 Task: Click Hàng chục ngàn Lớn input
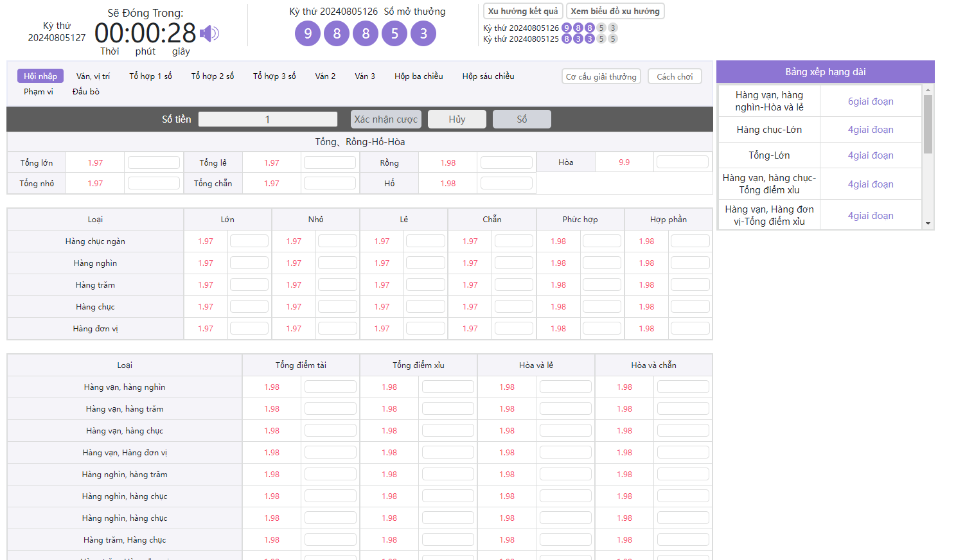(249, 241)
